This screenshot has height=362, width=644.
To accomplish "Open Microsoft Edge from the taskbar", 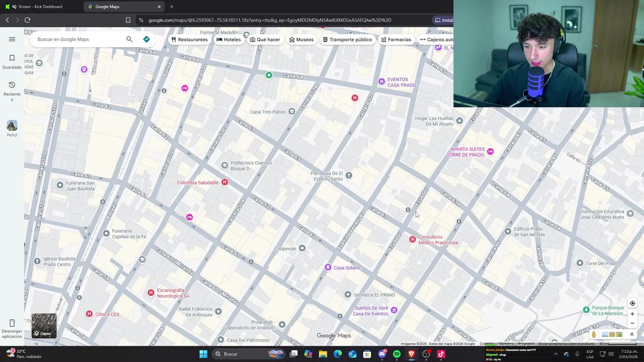I will pos(338,354).
